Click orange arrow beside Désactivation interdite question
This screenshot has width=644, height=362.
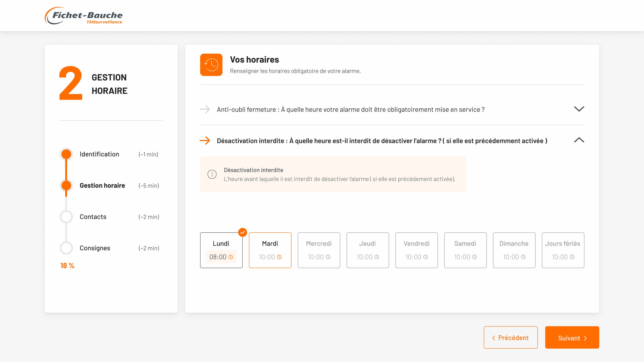[205, 140]
